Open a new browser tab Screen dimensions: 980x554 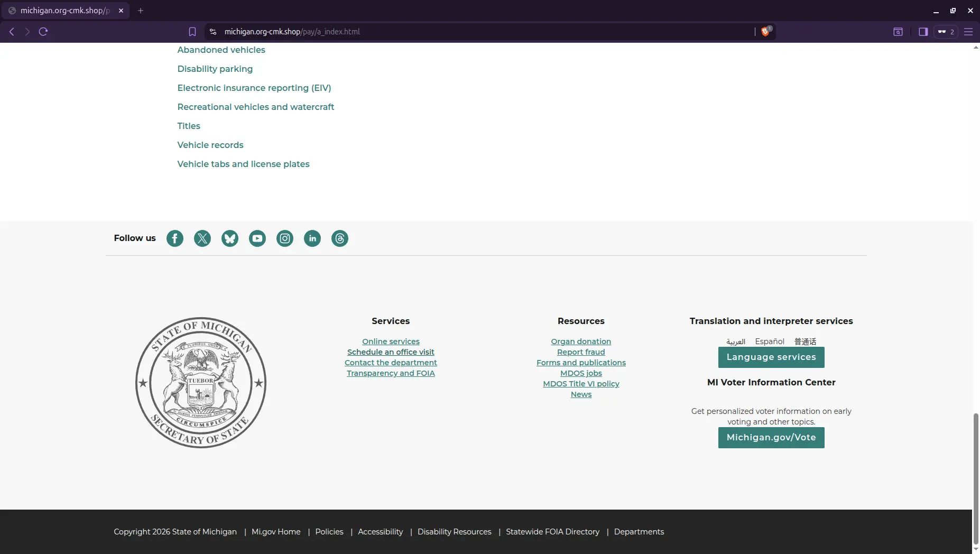(x=140, y=10)
